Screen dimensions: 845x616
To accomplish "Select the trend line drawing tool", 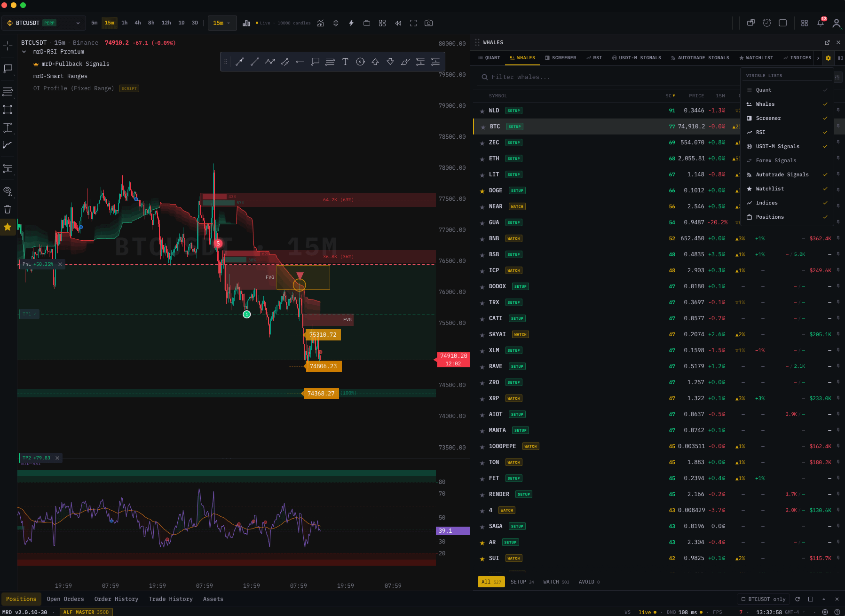I will pos(255,62).
